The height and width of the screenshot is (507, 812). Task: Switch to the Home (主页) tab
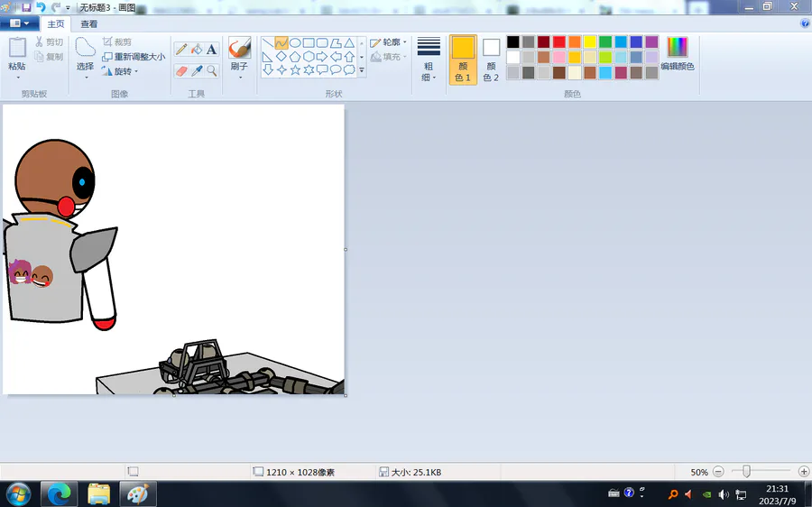point(56,23)
